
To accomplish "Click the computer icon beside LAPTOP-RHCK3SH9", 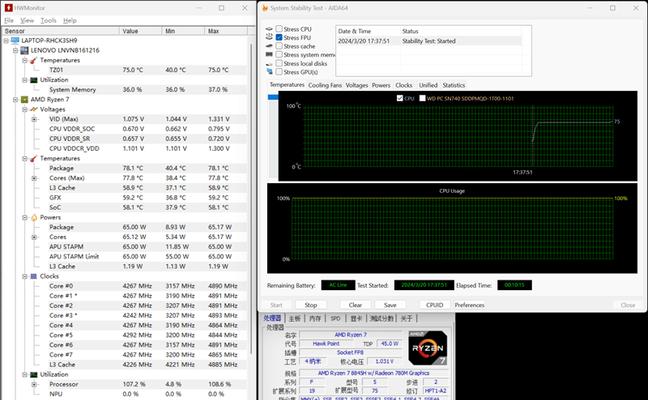I will pyautogui.click(x=15, y=40).
